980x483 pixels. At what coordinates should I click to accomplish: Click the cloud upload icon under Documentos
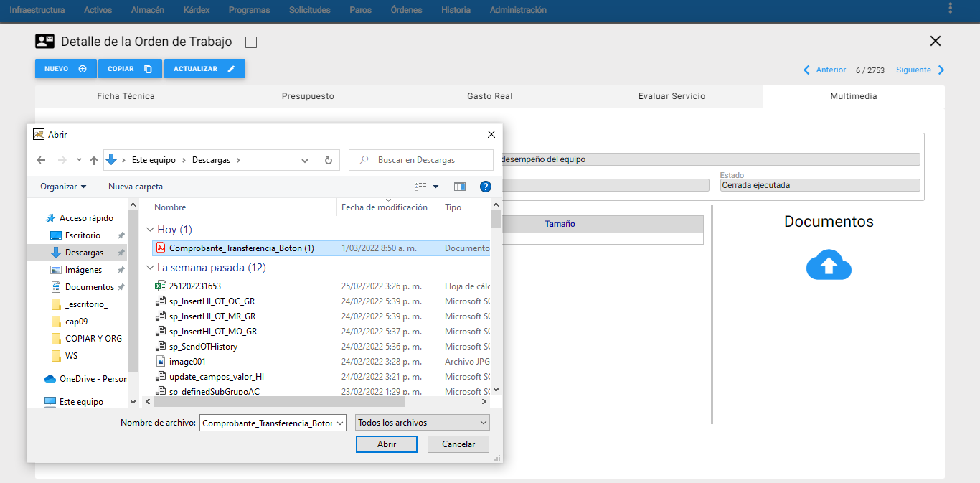(x=829, y=266)
